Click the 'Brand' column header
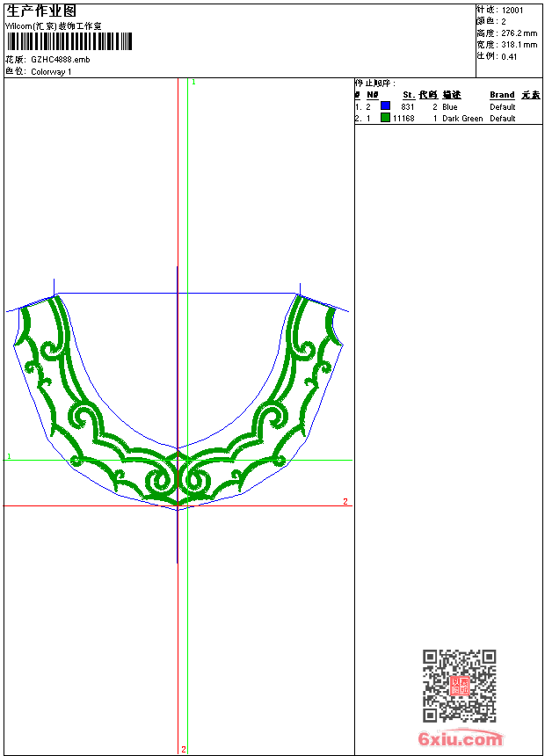Viewport: 545px width, 756px height. pyautogui.click(x=502, y=95)
